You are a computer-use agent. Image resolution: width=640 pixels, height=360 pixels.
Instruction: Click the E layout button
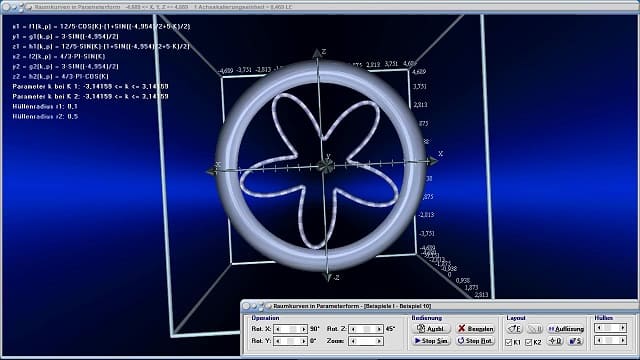(515, 329)
